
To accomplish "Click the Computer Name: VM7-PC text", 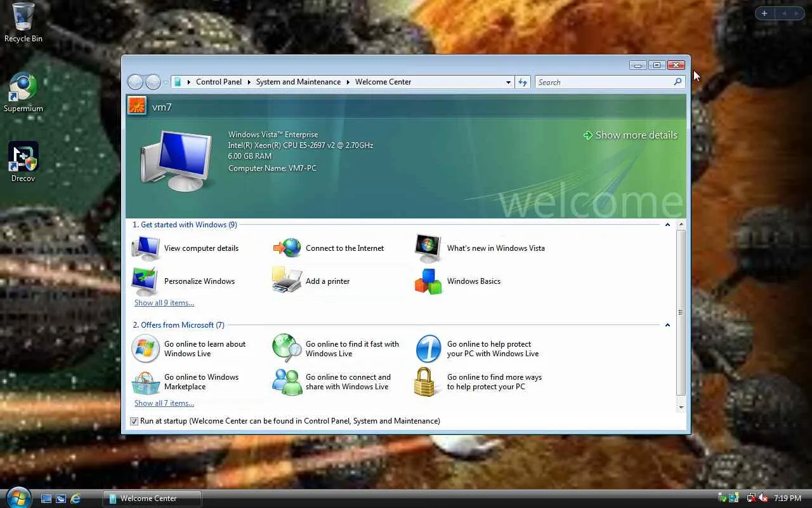I will 272,168.
